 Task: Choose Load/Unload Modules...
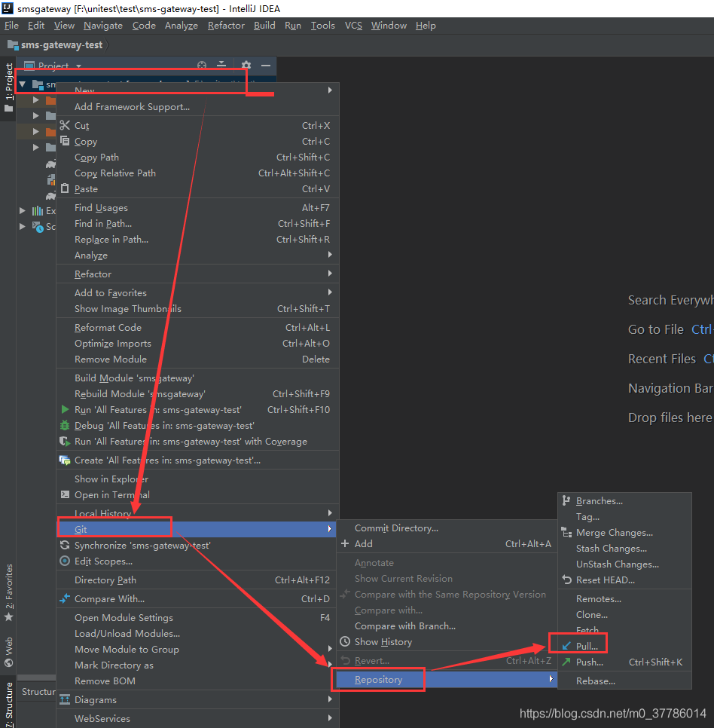[197, 633]
